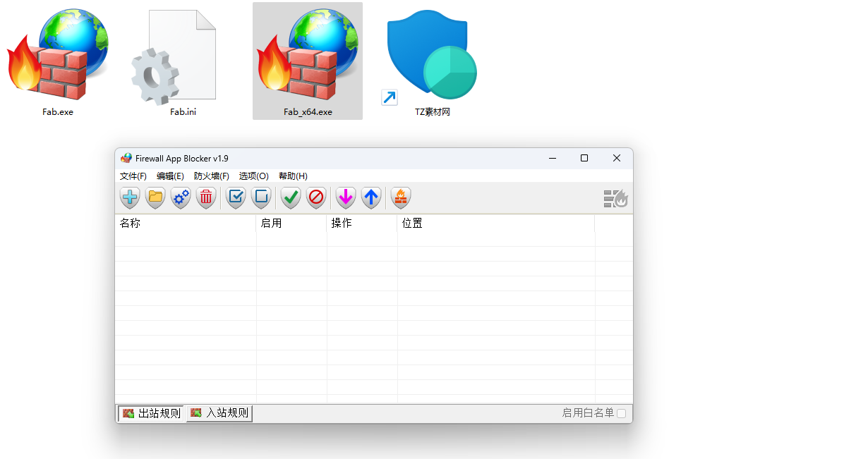Viewport: 868px width, 459px height.
Task: Select the TZ素材网 shortcut icon
Action: 428,58
